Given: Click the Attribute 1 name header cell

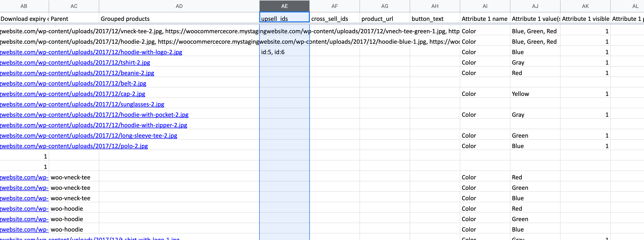Looking at the screenshot, I should tap(485, 19).
